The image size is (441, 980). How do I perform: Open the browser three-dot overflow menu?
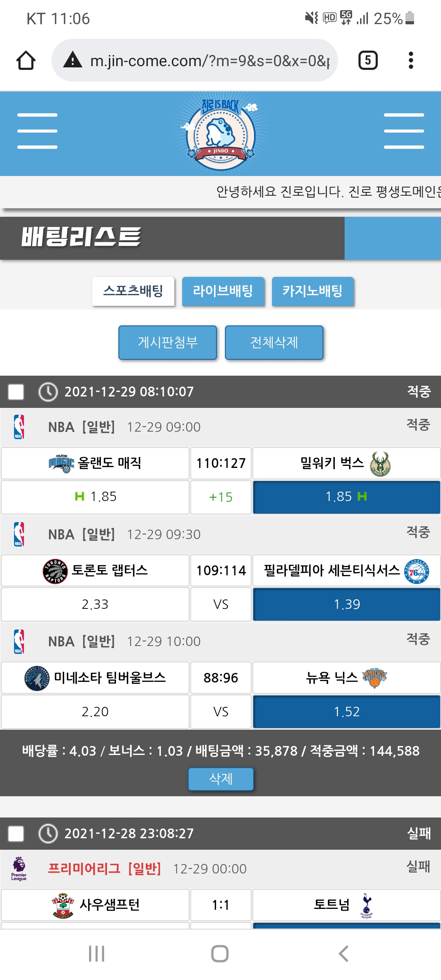[411, 60]
